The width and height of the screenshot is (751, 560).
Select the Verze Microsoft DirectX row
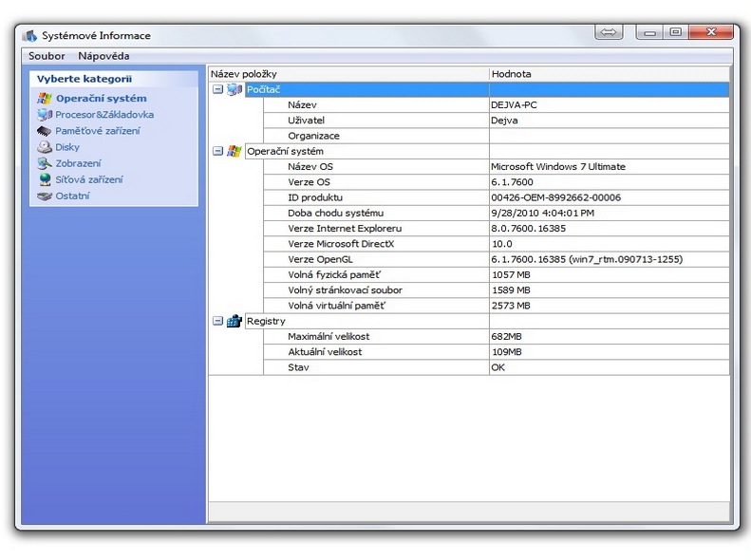[497, 244]
